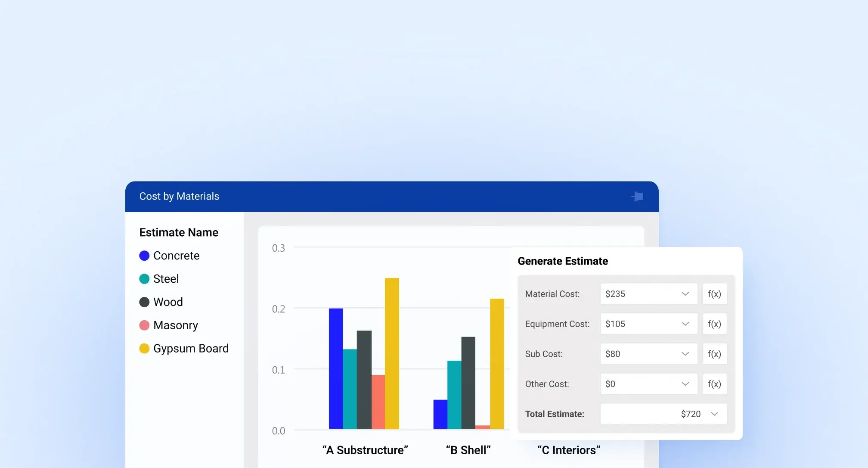Click the Masonry pink color dot

144,325
